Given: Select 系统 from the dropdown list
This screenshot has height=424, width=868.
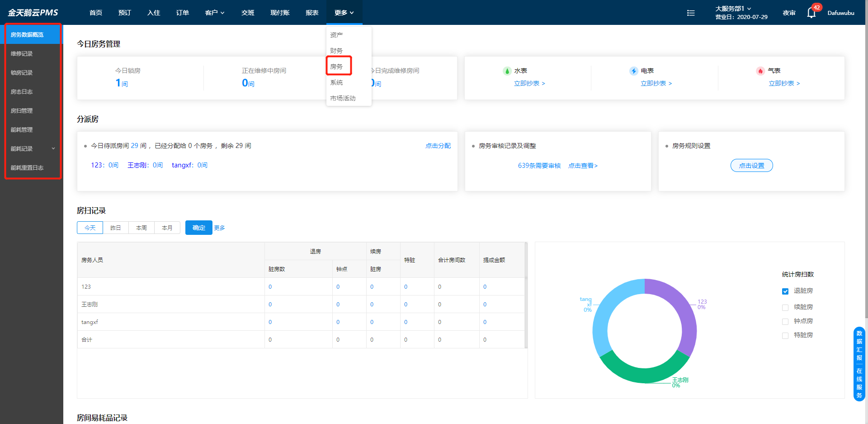Looking at the screenshot, I should coord(349,82).
